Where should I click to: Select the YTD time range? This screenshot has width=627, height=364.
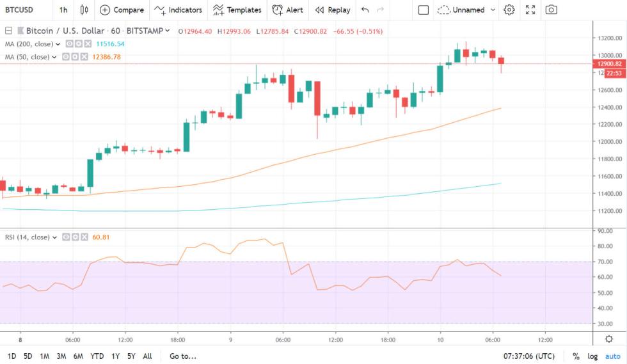click(97, 356)
